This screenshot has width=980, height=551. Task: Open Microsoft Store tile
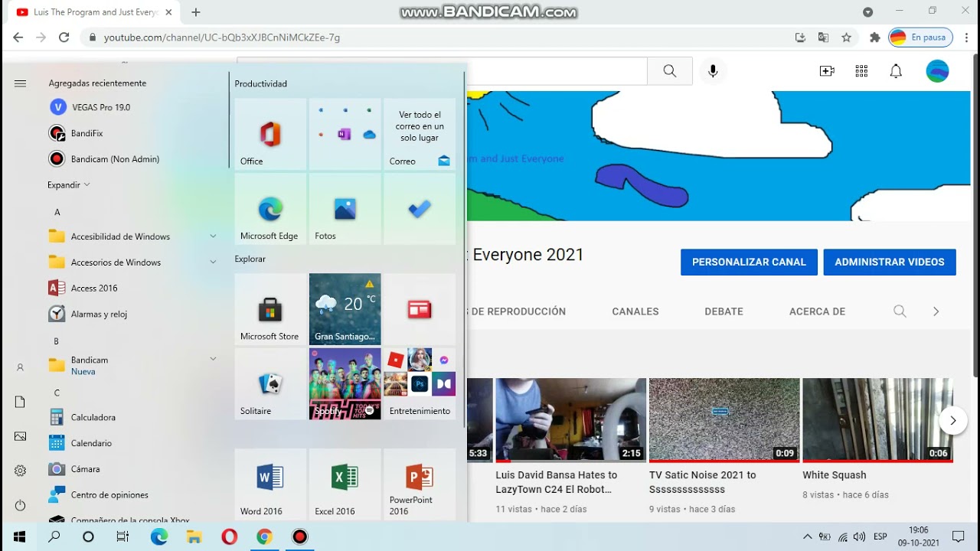coord(270,309)
